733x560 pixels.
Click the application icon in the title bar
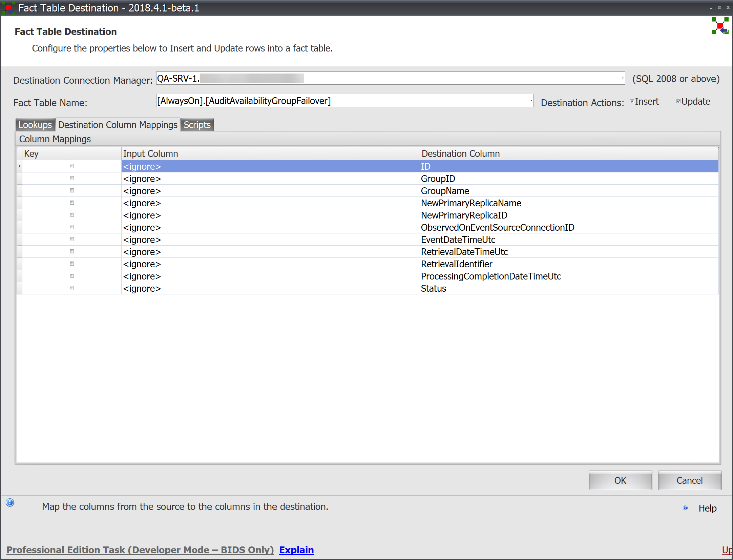pyautogui.click(x=8, y=7)
